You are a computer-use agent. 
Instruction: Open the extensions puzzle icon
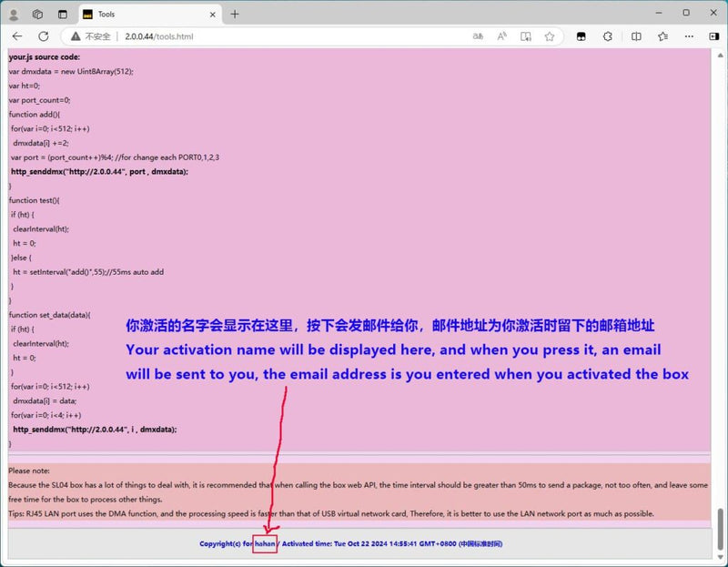coord(607,36)
